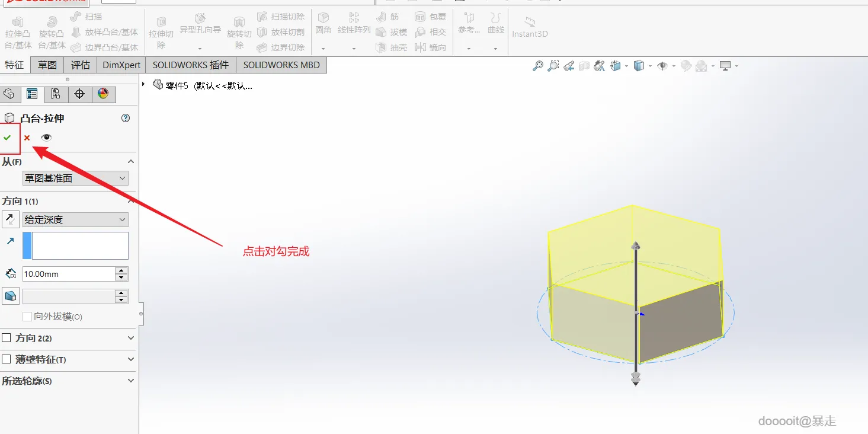Toggle the detailed preview eye icon

pyautogui.click(x=46, y=138)
